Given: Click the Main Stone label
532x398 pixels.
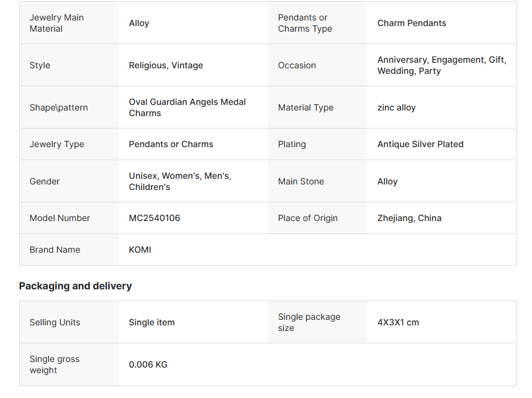Looking at the screenshot, I should point(301,181).
